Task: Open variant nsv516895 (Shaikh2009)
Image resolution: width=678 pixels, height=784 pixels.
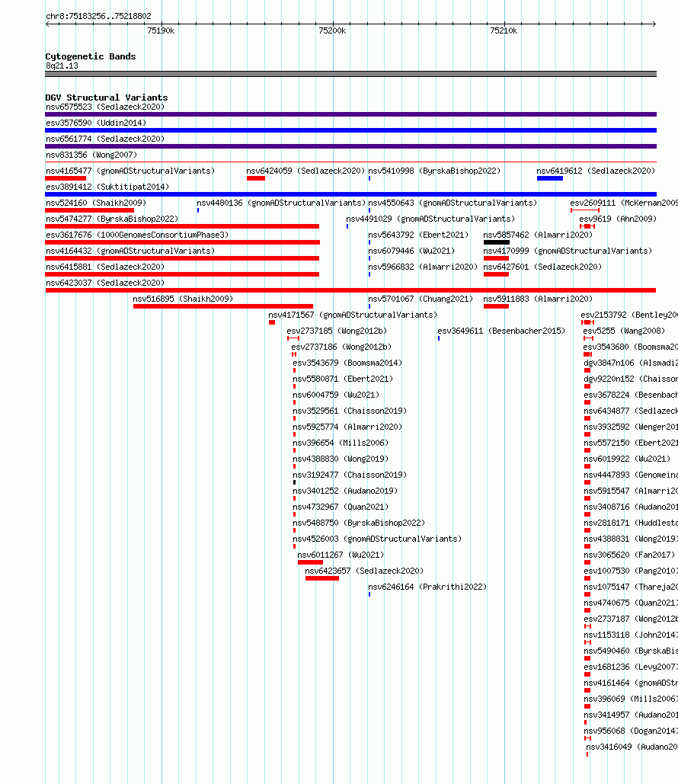Action: click(x=183, y=299)
